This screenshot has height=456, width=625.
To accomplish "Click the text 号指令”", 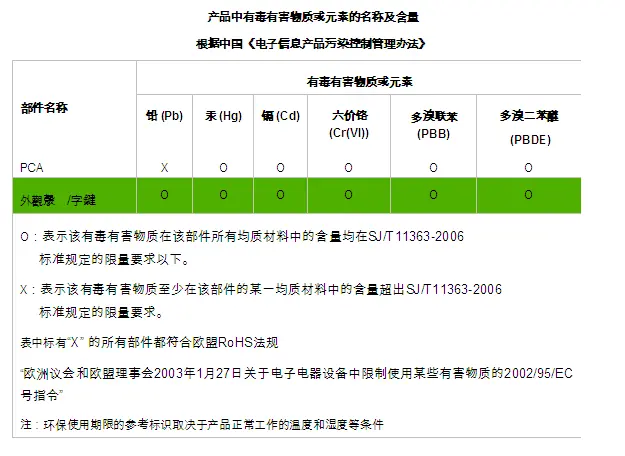I will [x=42, y=395].
